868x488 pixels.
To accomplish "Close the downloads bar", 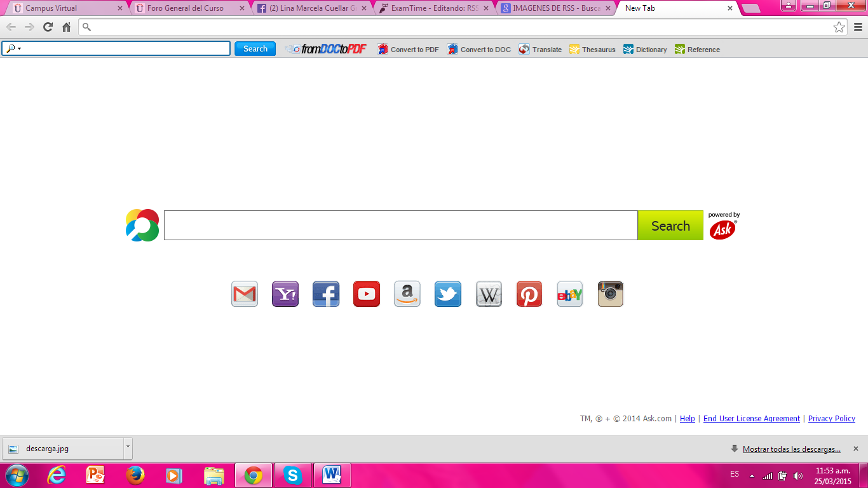I will [855, 449].
